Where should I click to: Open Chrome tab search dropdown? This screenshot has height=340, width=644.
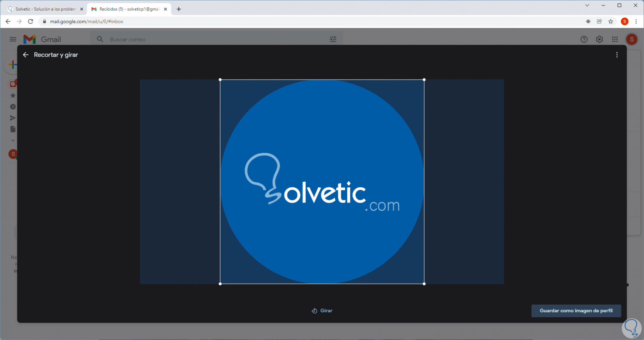coord(587,5)
